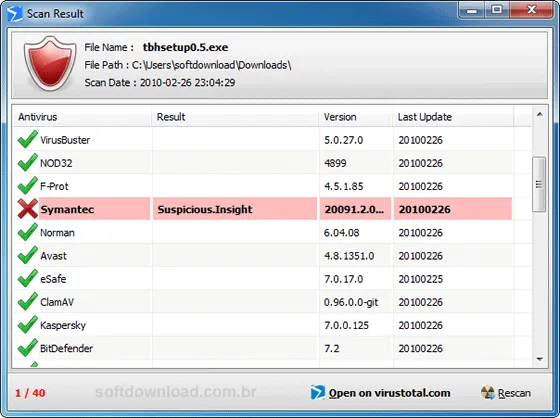
Task: Select the NOD32 name
Action: (56, 163)
